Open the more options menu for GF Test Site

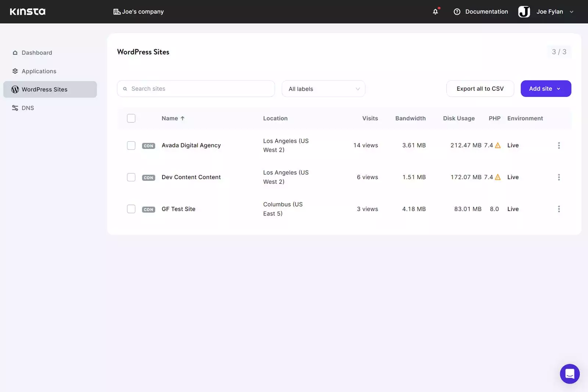[x=559, y=209]
